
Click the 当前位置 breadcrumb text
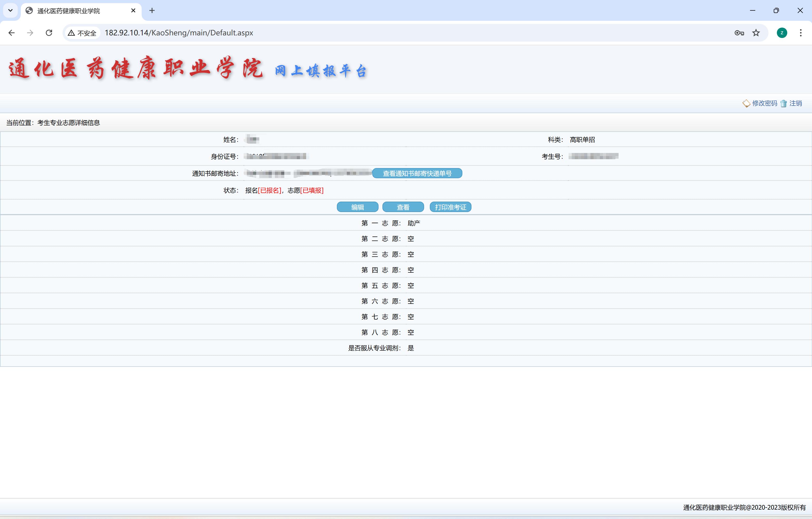click(x=53, y=123)
